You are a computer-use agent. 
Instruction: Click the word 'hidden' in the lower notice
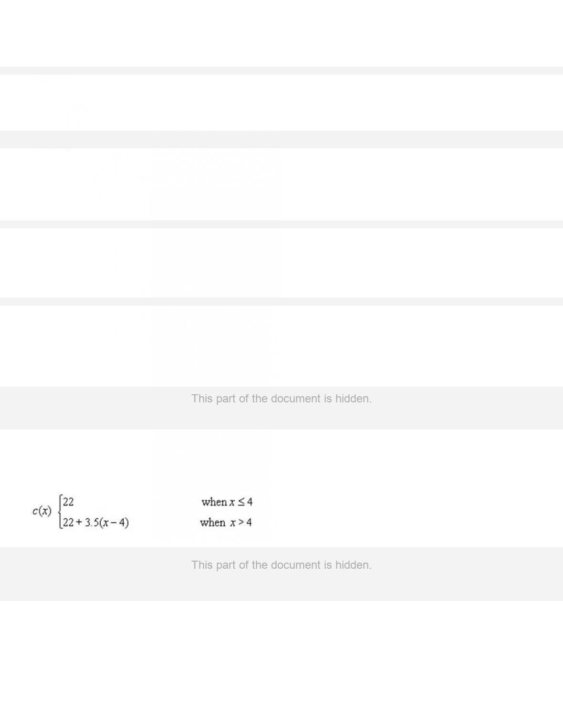click(352, 565)
